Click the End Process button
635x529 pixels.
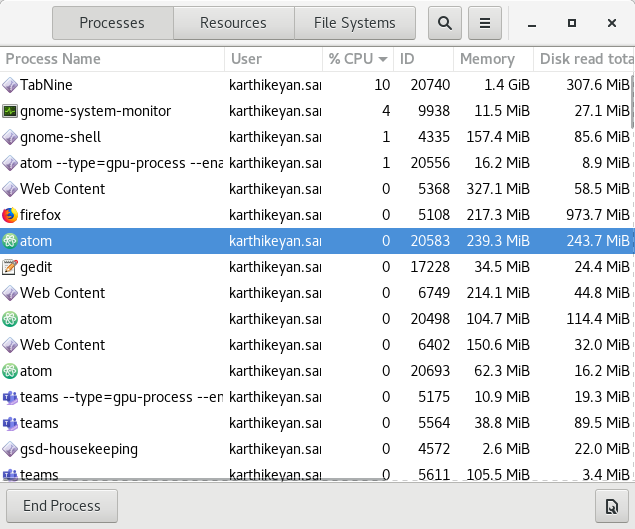[62, 506]
